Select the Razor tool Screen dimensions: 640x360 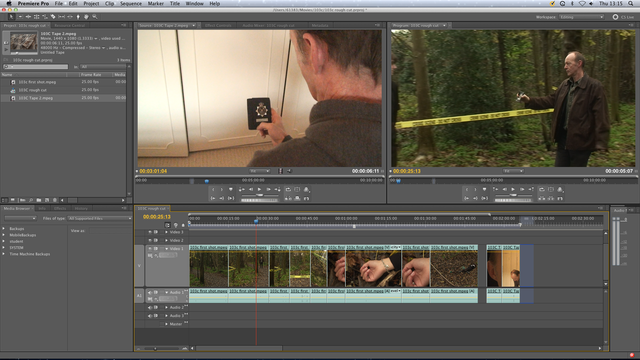pos(53,17)
